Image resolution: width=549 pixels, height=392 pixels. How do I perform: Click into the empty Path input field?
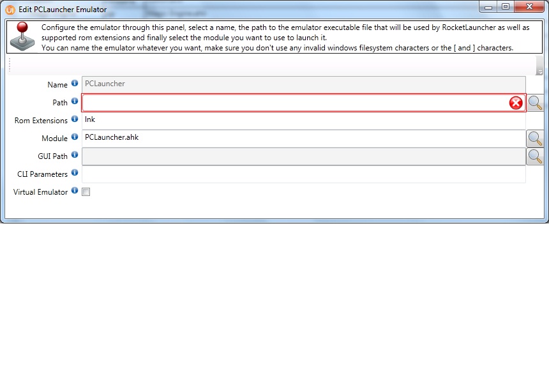pos(304,103)
